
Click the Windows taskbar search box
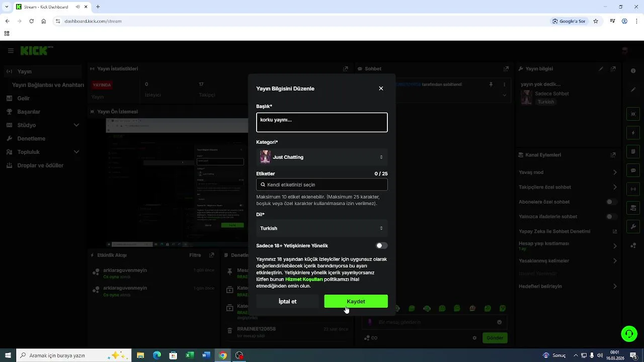pos(74,355)
